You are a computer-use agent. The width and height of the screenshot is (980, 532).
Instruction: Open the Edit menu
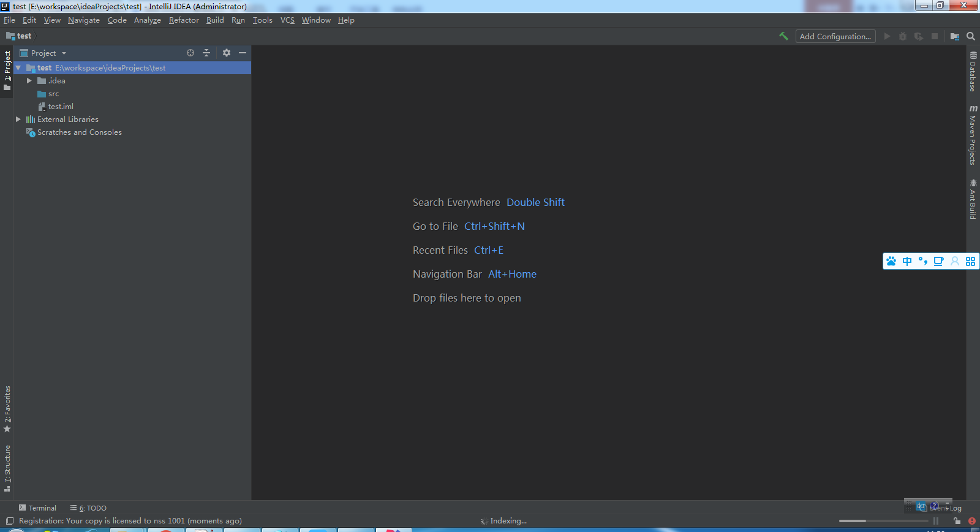coord(29,20)
